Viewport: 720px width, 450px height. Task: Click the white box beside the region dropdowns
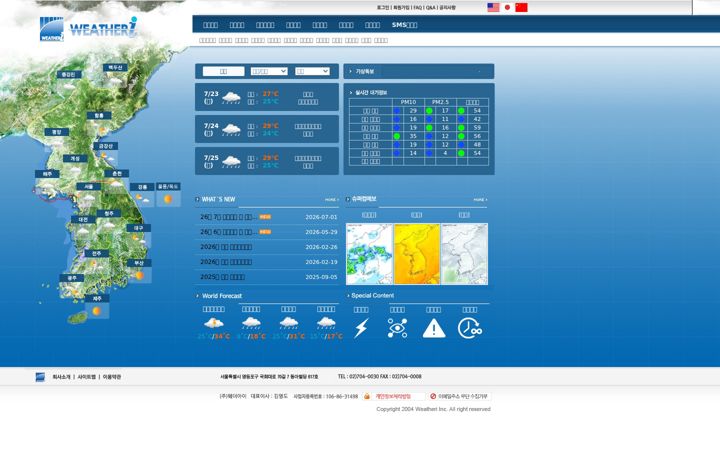pos(224,71)
